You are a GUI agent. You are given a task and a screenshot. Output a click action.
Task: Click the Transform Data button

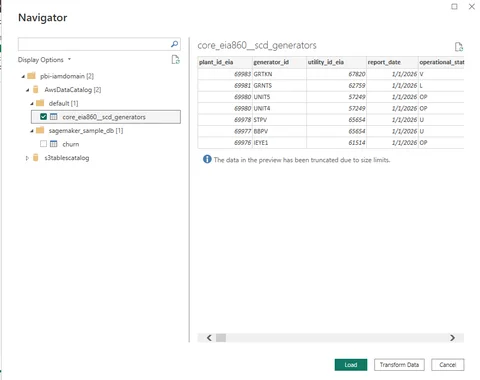coord(399,365)
